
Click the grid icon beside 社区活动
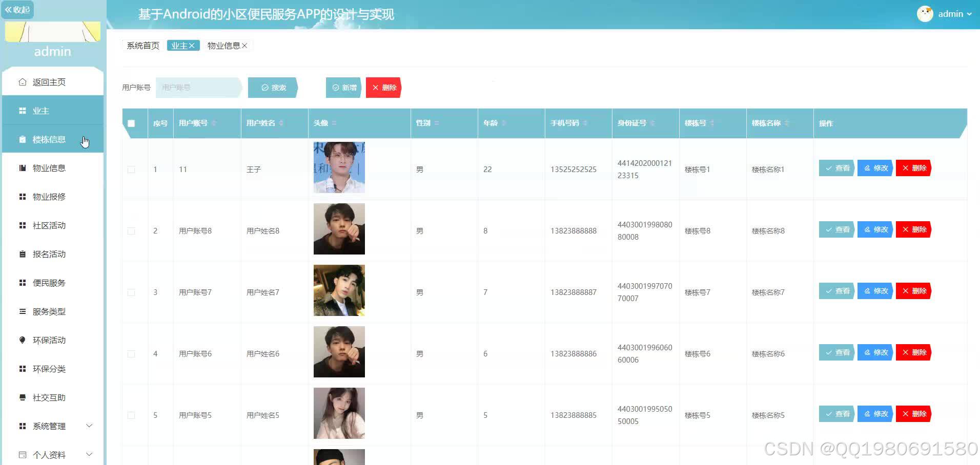point(22,225)
